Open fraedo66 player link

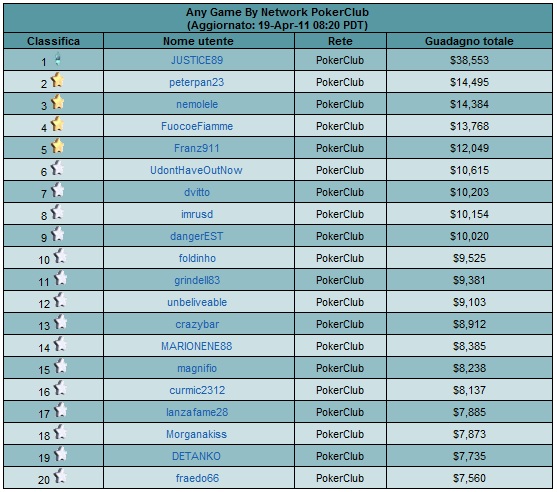click(198, 478)
